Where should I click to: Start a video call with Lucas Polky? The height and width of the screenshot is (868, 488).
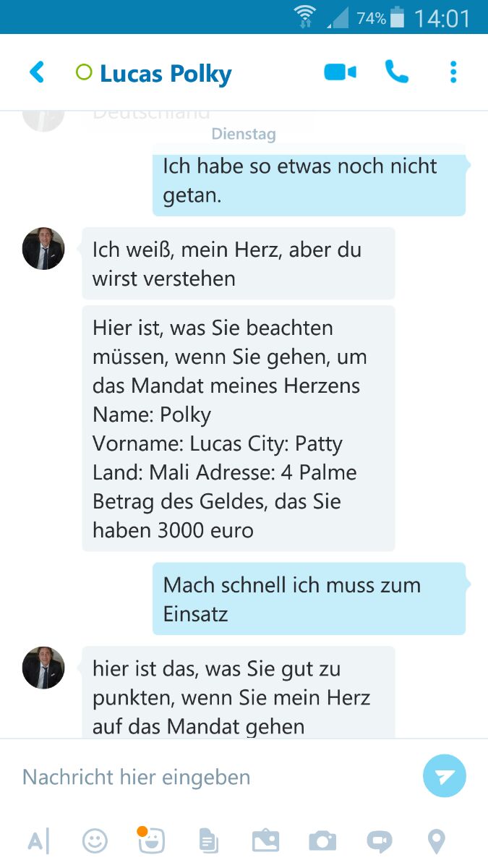[340, 72]
